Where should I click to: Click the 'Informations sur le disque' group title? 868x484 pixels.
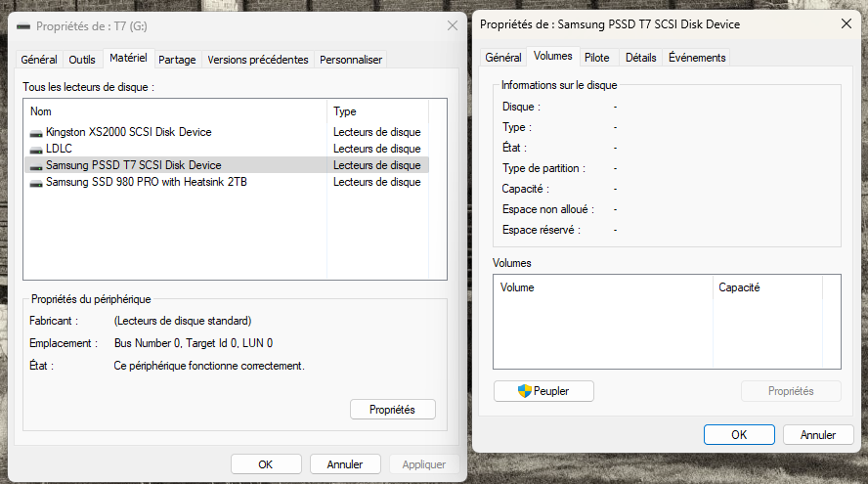tap(559, 85)
